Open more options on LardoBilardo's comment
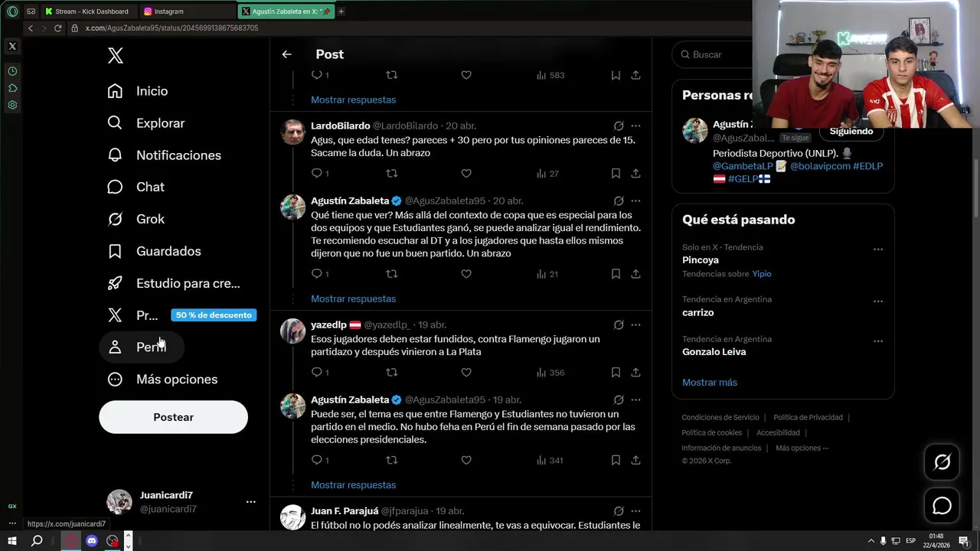This screenshot has height=551, width=980. (635, 126)
